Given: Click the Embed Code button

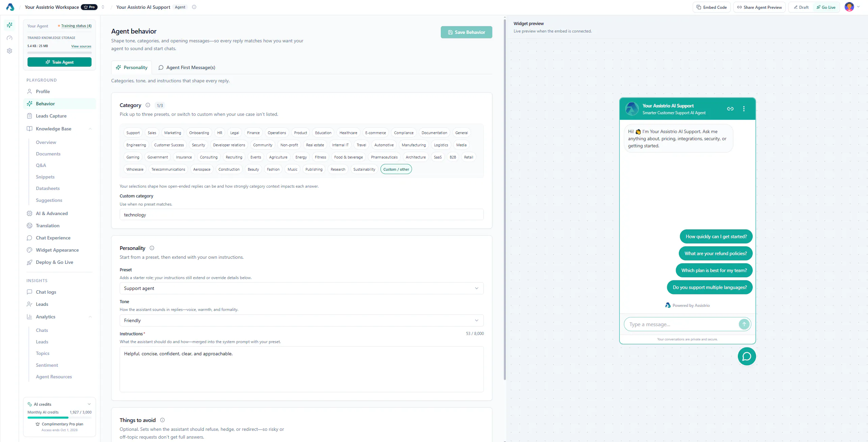Looking at the screenshot, I should point(711,7).
